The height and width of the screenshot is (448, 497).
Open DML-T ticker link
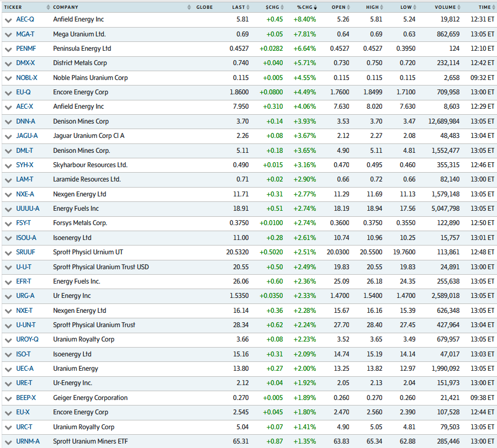[24, 151]
